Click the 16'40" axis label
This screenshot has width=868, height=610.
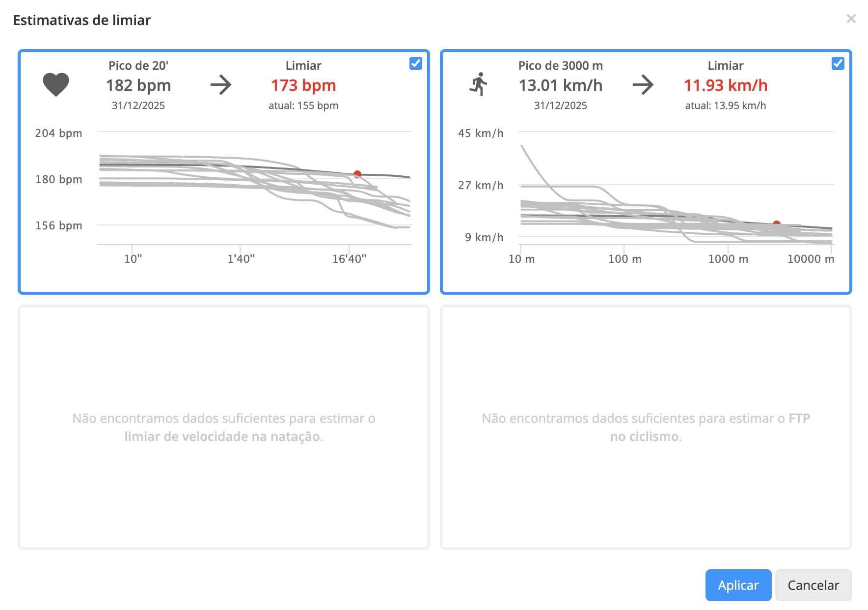pos(349,259)
